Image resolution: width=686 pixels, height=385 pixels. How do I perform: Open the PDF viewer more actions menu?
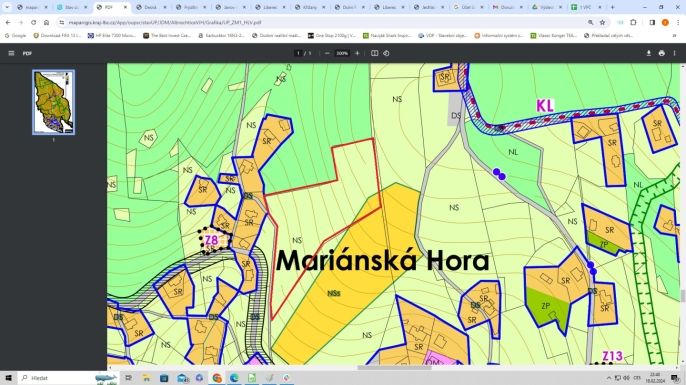coord(675,53)
